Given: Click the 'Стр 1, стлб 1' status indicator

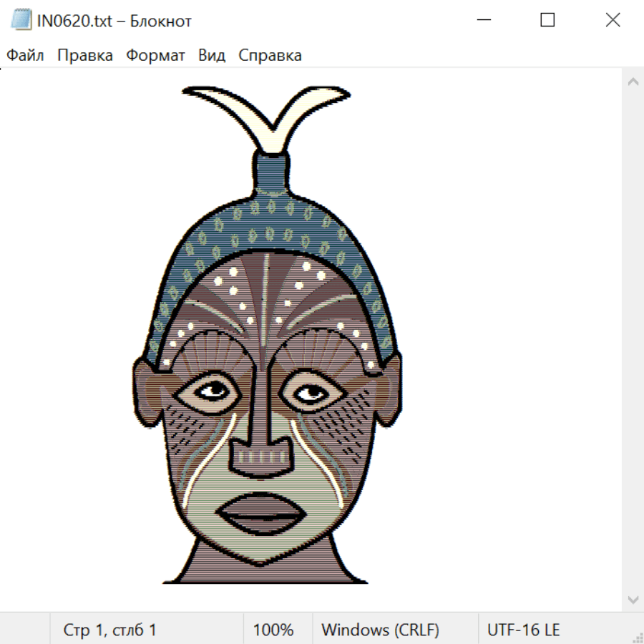Looking at the screenshot, I should click(109, 630).
